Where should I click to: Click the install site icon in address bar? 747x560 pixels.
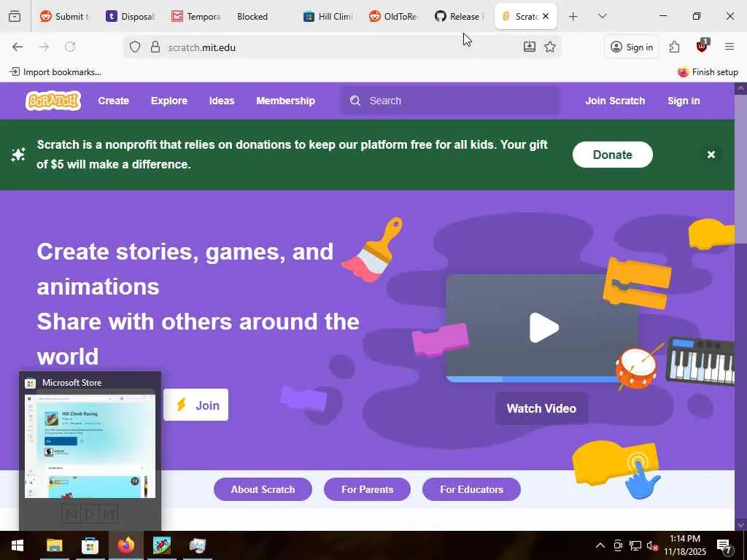click(530, 47)
